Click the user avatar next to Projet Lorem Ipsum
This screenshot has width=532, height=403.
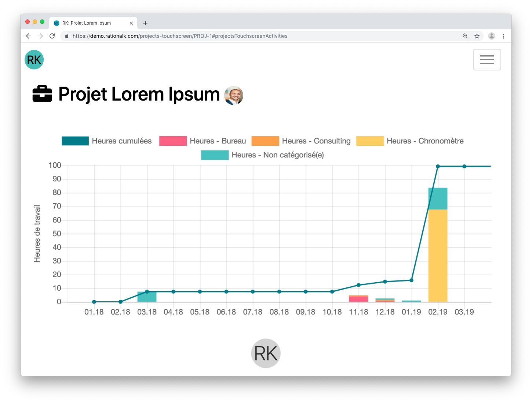pos(234,95)
